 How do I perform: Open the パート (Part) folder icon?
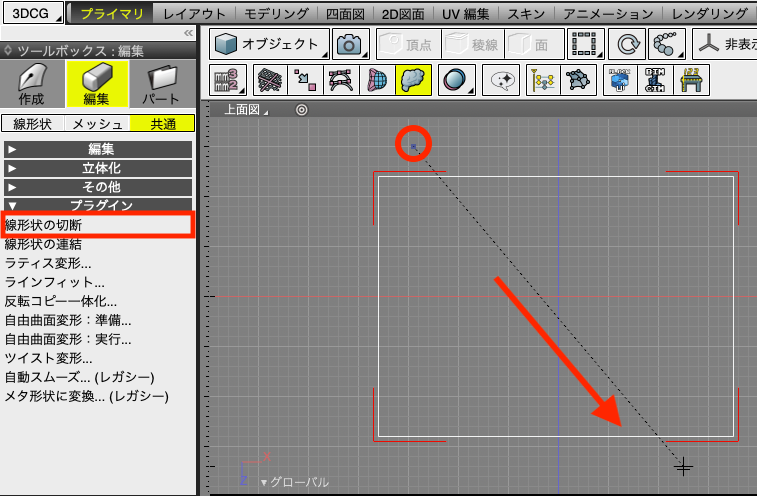(x=161, y=85)
